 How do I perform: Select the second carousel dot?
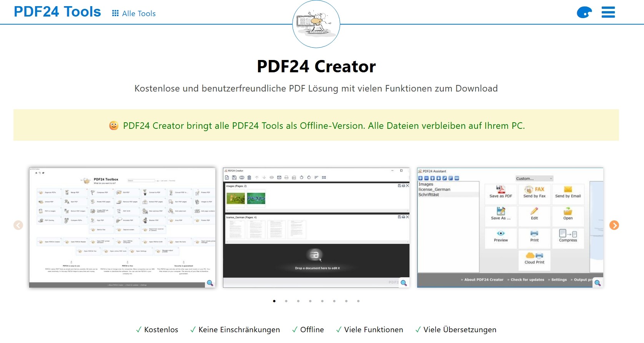[286, 301]
